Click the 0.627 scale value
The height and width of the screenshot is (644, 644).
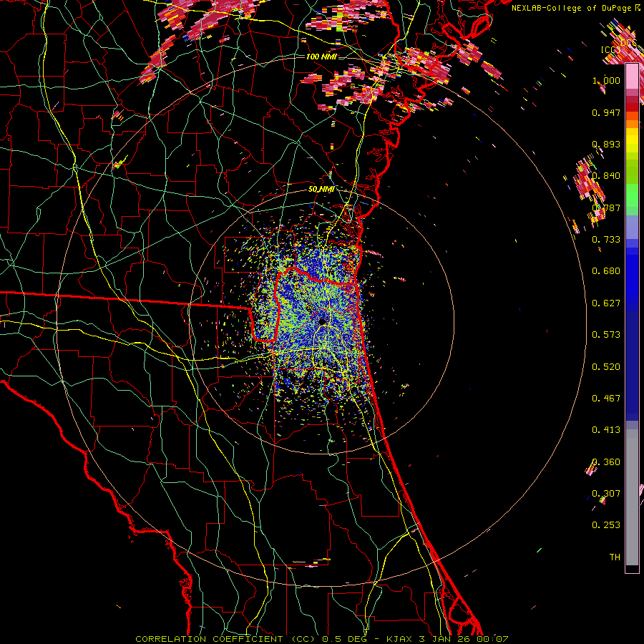pyautogui.click(x=606, y=303)
